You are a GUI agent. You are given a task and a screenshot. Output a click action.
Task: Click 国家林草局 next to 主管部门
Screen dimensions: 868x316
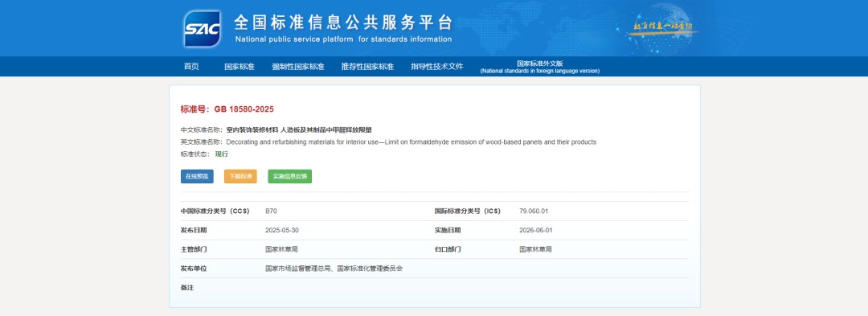[282, 249]
